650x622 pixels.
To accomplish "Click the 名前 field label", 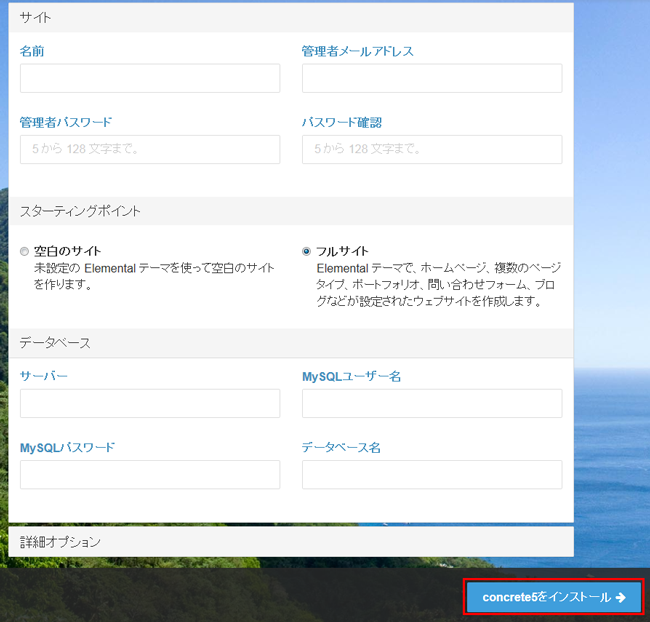I will (x=32, y=51).
